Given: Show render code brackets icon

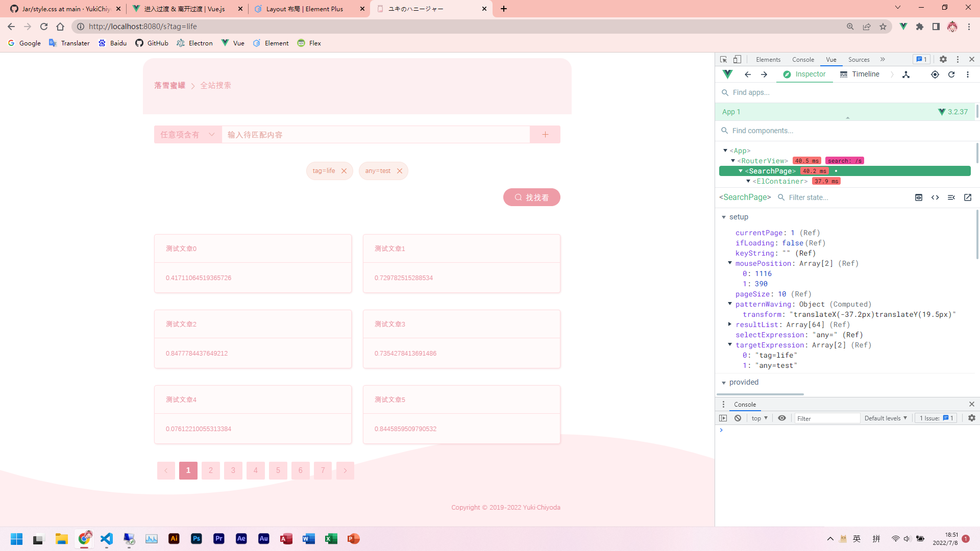Looking at the screenshot, I should [x=935, y=197].
